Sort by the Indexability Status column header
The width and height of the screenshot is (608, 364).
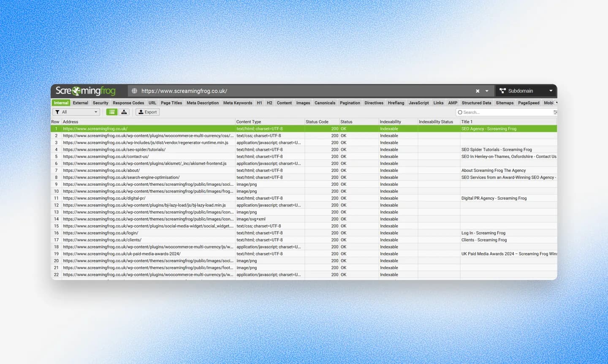click(439, 122)
